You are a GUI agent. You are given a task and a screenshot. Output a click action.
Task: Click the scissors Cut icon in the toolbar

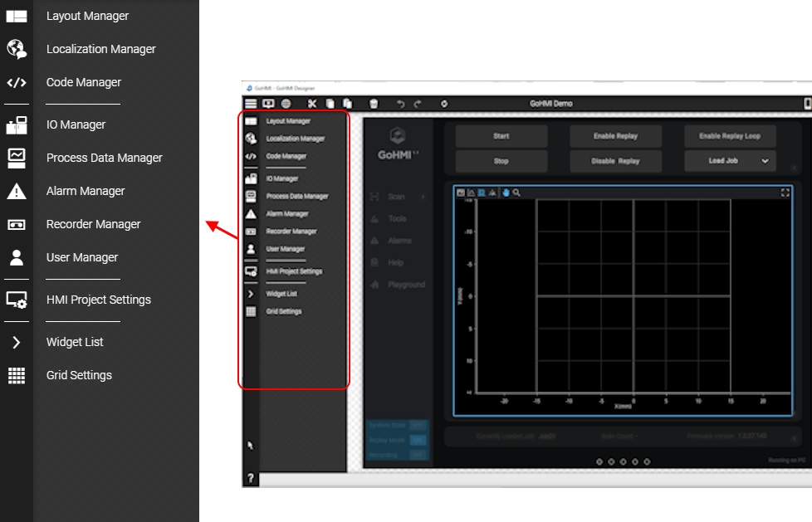[312, 104]
